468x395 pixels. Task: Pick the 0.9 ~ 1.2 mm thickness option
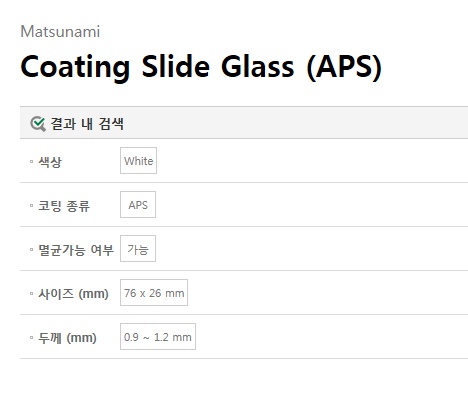[x=158, y=337]
